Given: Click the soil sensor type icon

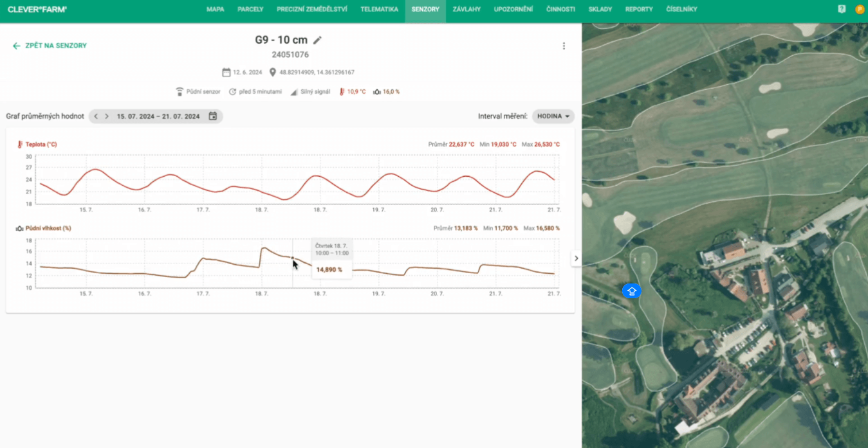Looking at the screenshot, I should tap(180, 92).
